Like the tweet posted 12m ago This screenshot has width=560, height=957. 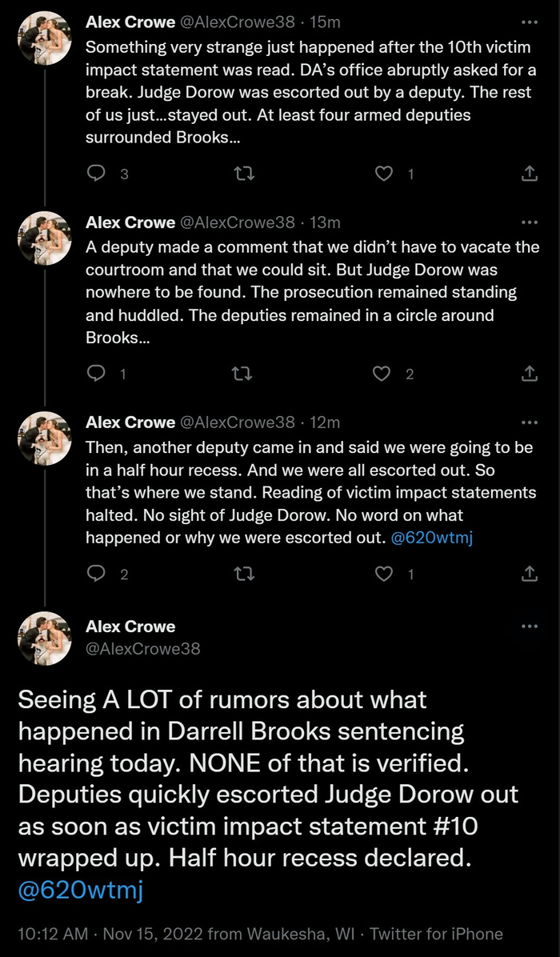tap(386, 572)
